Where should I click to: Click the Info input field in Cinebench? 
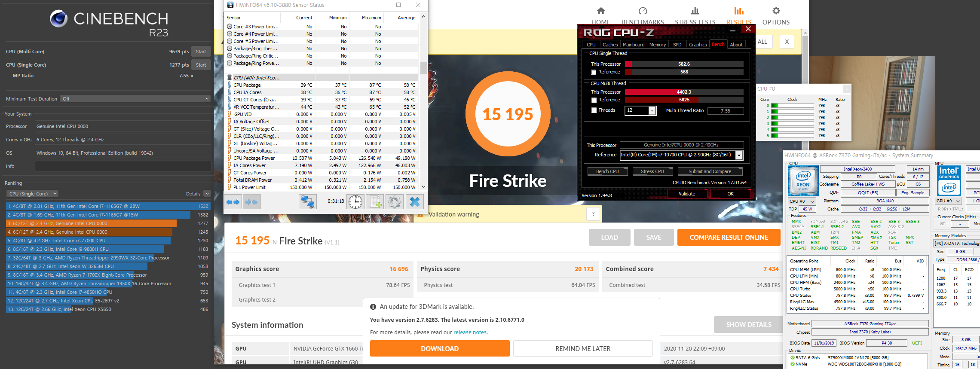(x=123, y=166)
